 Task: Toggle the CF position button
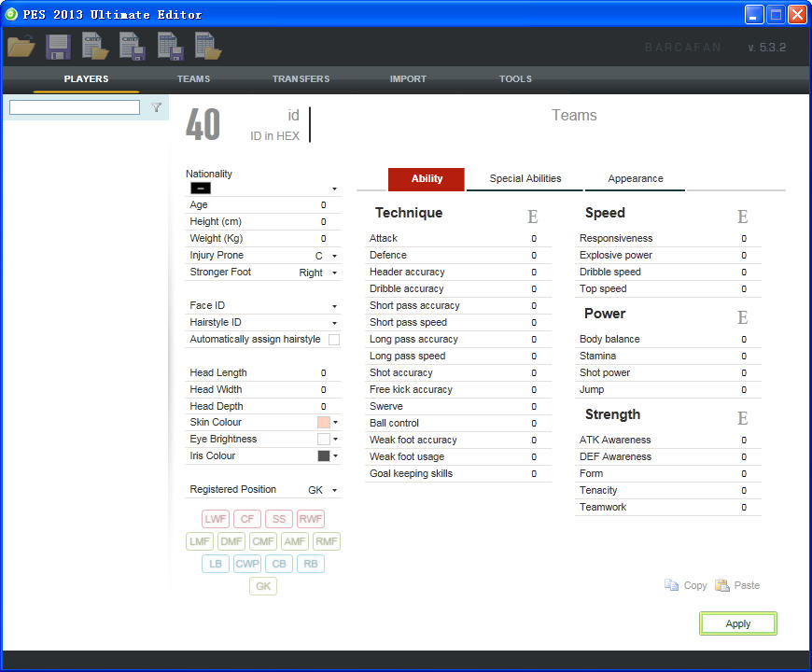click(x=247, y=519)
